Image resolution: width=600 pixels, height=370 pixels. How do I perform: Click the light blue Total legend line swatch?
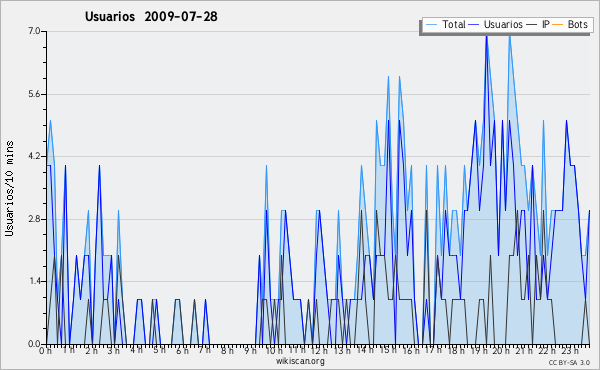point(431,25)
